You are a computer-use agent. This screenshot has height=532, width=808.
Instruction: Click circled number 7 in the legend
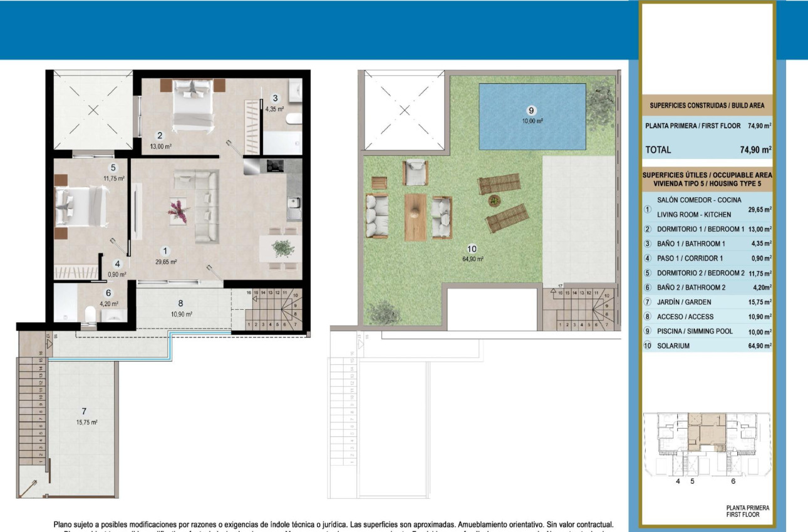pyautogui.click(x=648, y=302)
